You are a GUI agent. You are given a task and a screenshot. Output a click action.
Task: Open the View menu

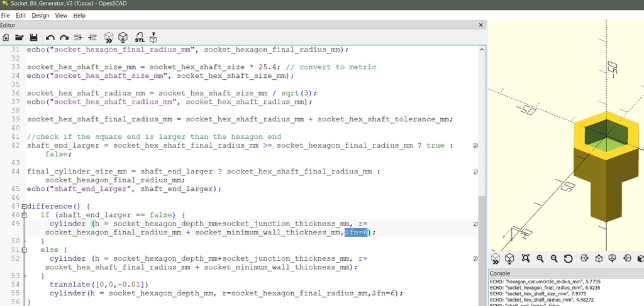tap(61, 15)
